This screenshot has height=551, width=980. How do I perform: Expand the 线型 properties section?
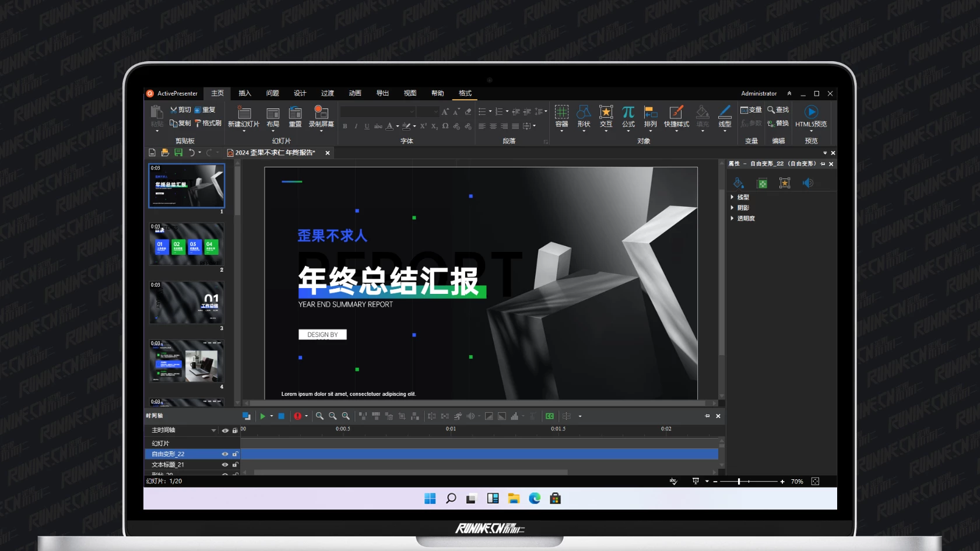tap(732, 197)
